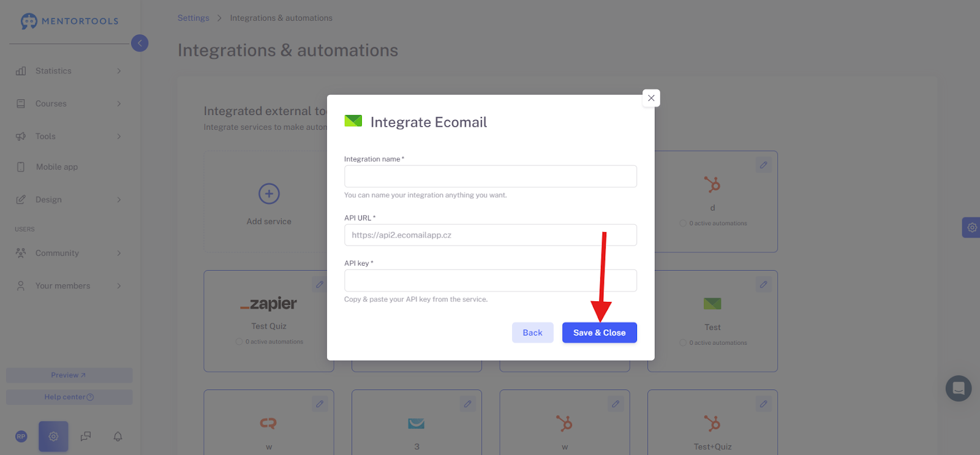Click the Statistics bar chart icon
Image resolution: width=980 pixels, height=455 pixels.
[21, 71]
